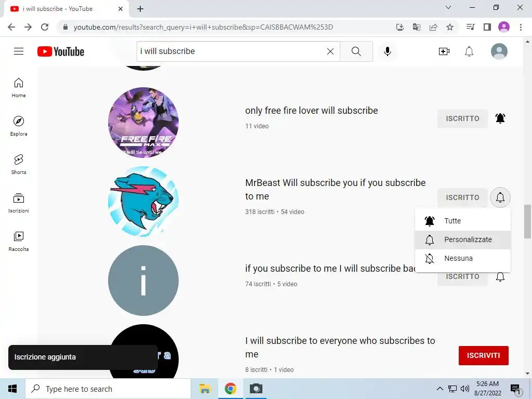Open 'only free fire lover will subscribe' title
This screenshot has width=532, height=399.
(x=312, y=111)
